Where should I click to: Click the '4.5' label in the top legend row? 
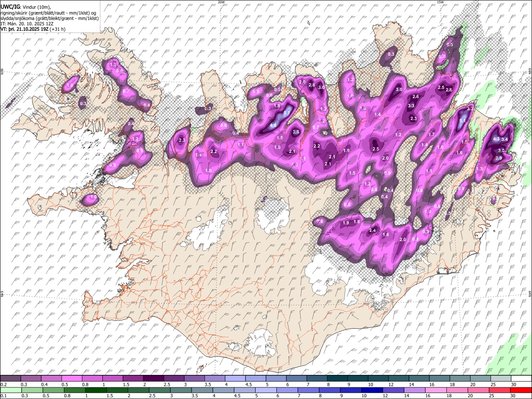click(x=248, y=384)
